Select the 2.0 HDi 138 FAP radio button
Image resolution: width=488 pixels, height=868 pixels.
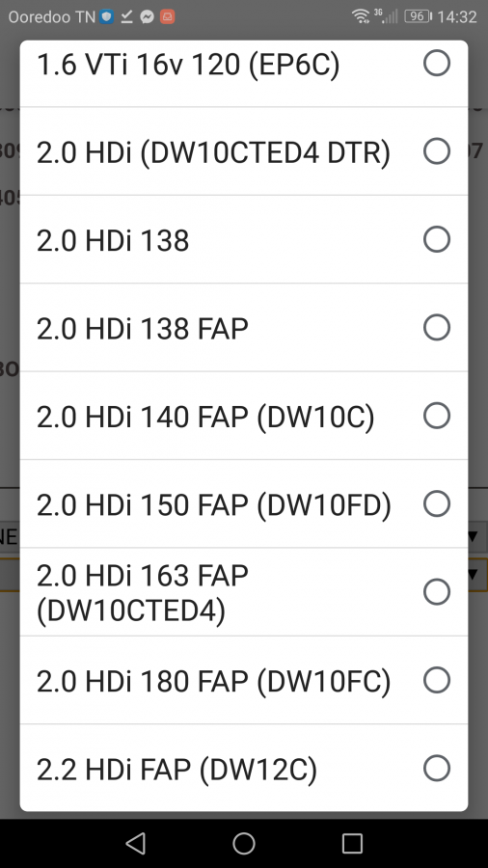437,327
